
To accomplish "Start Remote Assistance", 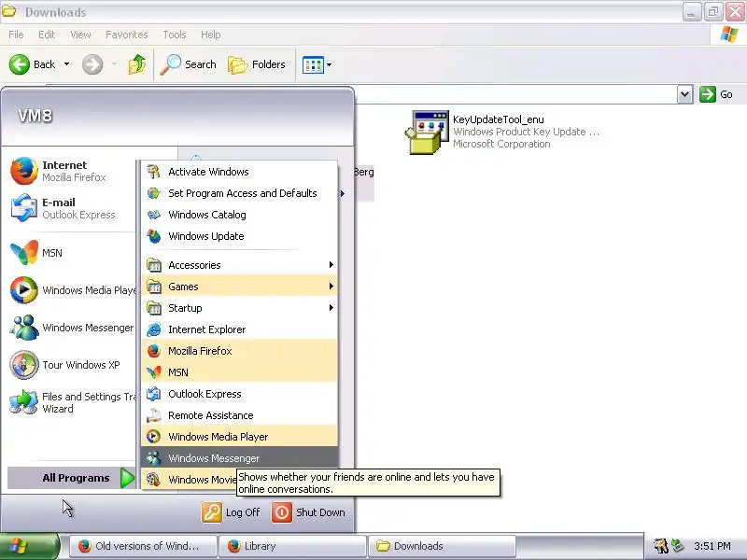I will (239, 415).
